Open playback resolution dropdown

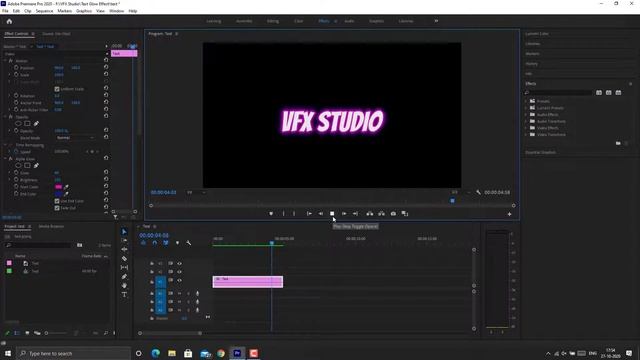coord(460,192)
